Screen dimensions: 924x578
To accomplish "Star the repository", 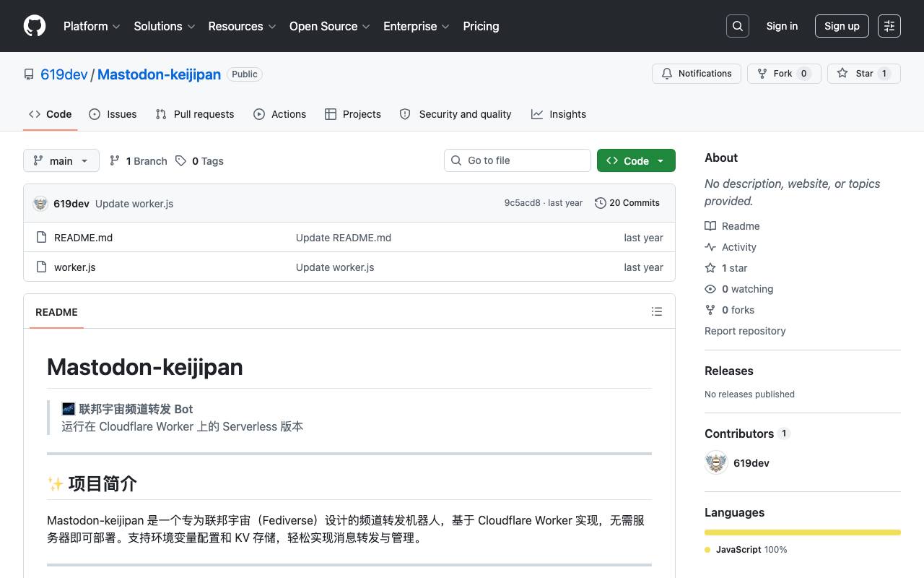I will (x=863, y=74).
